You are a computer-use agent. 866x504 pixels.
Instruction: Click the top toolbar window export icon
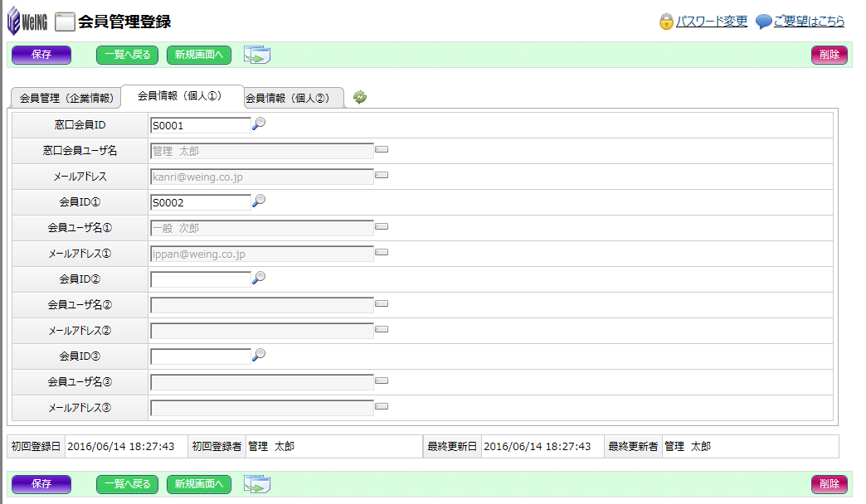[x=257, y=55]
